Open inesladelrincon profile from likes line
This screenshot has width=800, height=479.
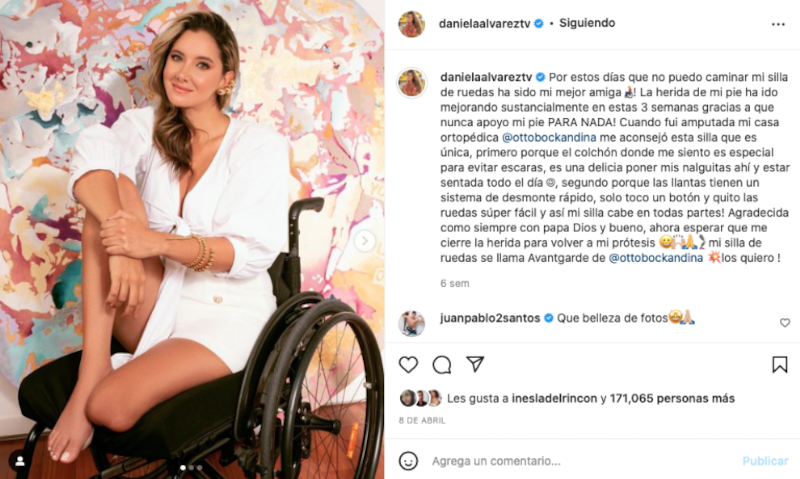click(554, 398)
